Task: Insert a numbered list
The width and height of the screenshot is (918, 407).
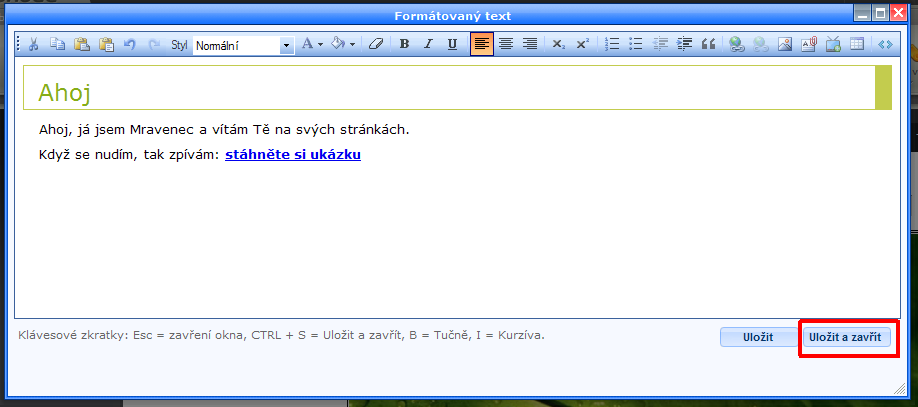Action: pyautogui.click(x=613, y=44)
